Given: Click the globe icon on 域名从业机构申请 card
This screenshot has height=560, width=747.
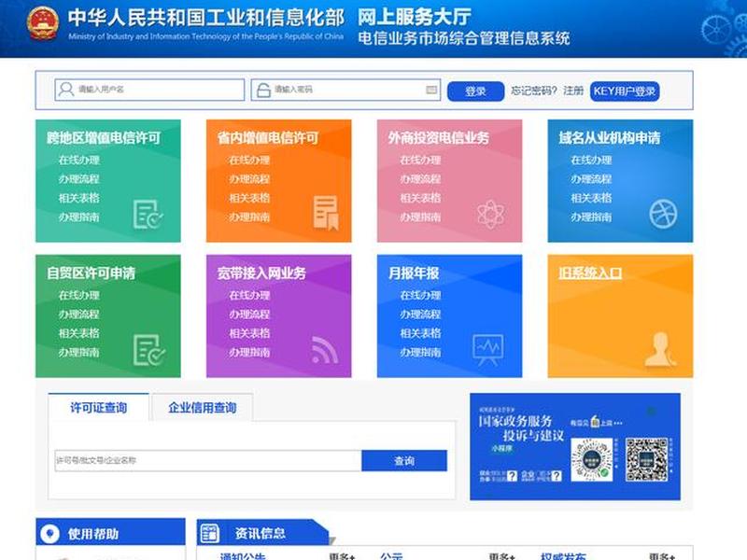Looking at the screenshot, I should pos(663,214).
